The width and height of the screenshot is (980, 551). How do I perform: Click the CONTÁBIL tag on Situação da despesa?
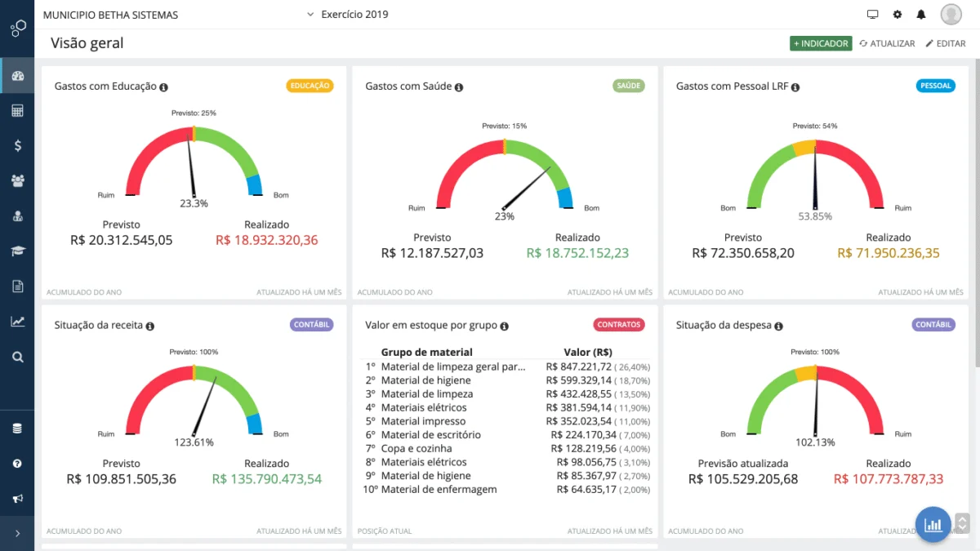pos(933,325)
